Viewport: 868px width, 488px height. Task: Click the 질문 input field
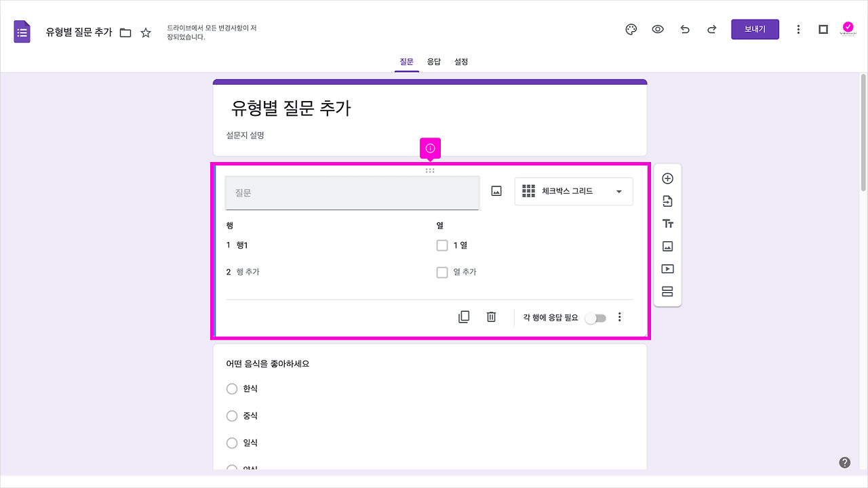click(x=352, y=192)
